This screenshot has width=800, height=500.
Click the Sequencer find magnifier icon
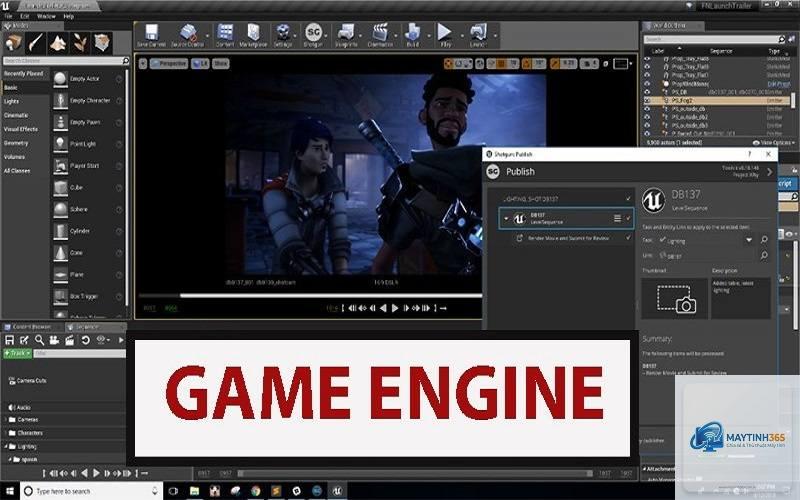point(39,340)
